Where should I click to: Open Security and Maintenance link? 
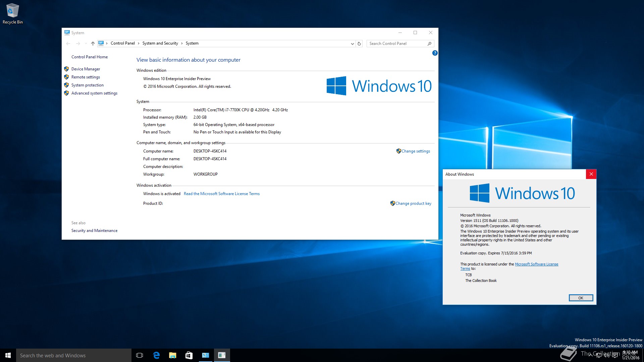coord(94,231)
